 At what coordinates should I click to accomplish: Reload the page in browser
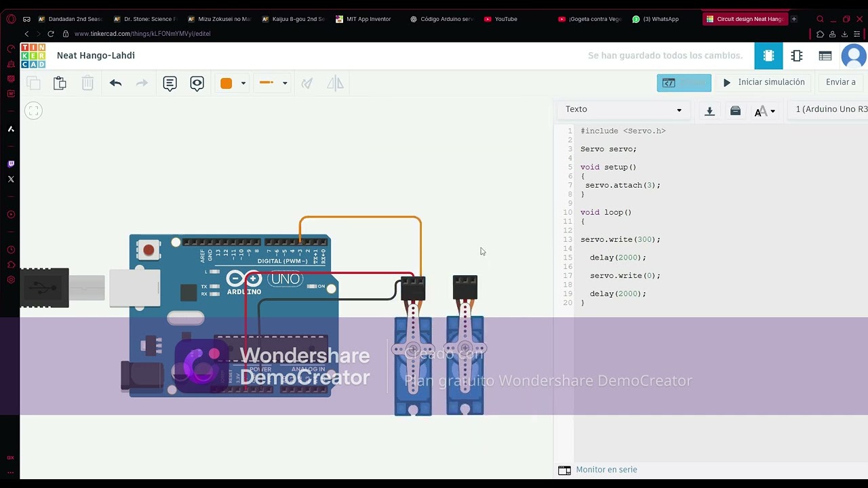click(x=50, y=34)
